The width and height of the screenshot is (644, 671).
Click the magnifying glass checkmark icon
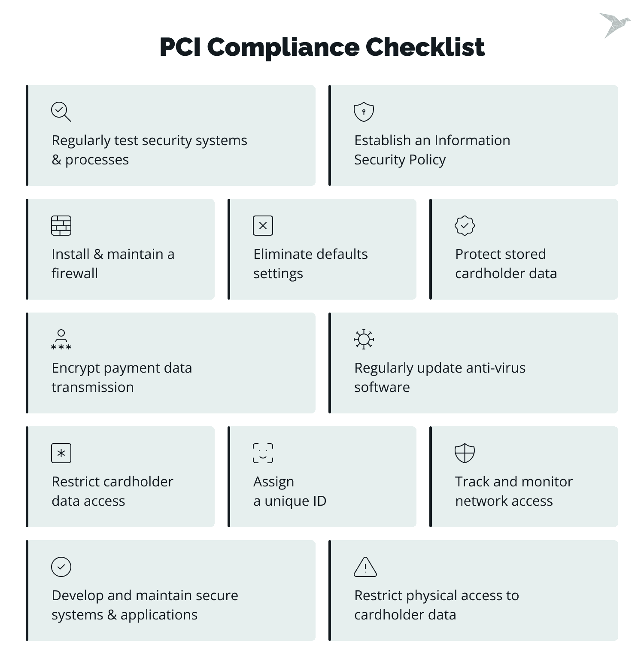pyautogui.click(x=61, y=112)
